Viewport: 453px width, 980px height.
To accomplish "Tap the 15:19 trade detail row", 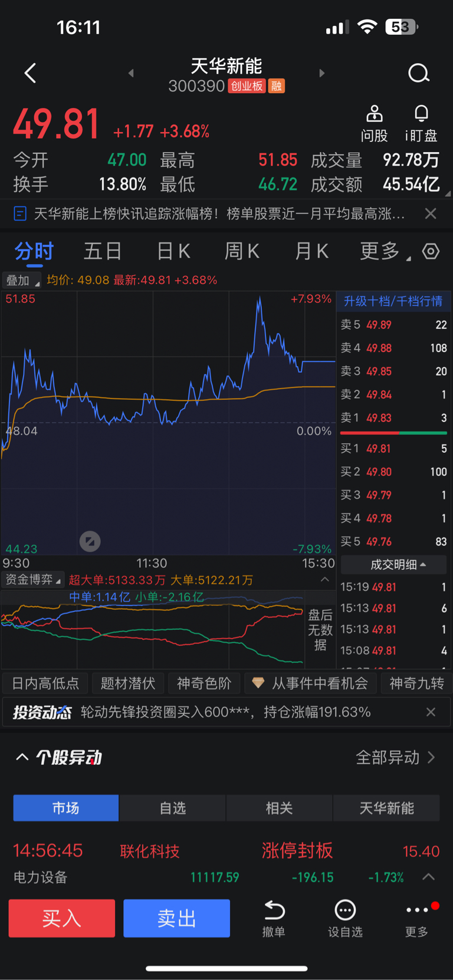I will 393,587.
